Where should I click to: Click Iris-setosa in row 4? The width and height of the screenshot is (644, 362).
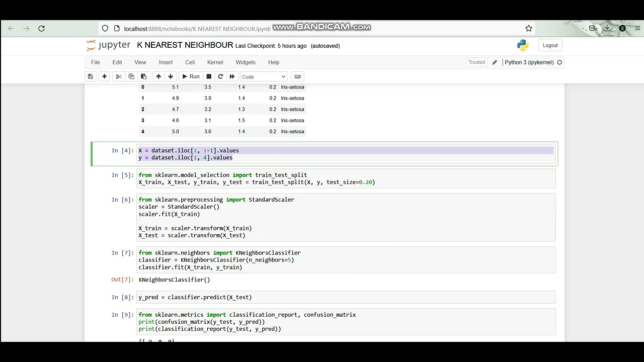click(x=292, y=131)
